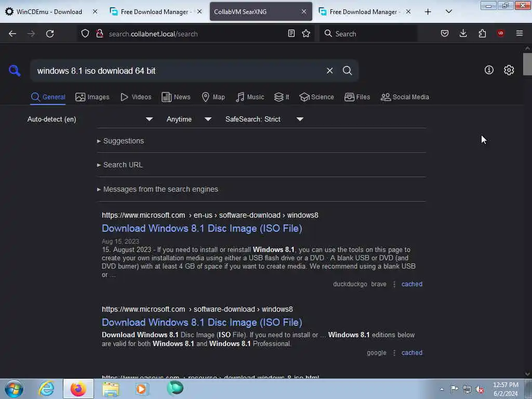This screenshot has height=399, width=532.
Task: Click the muted volume tray icon
Action: coord(480,390)
